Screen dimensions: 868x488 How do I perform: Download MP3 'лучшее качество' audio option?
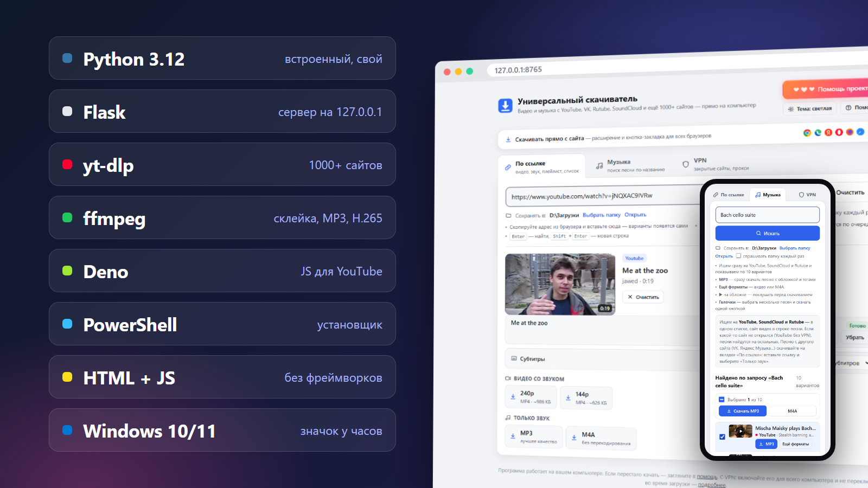(x=533, y=436)
